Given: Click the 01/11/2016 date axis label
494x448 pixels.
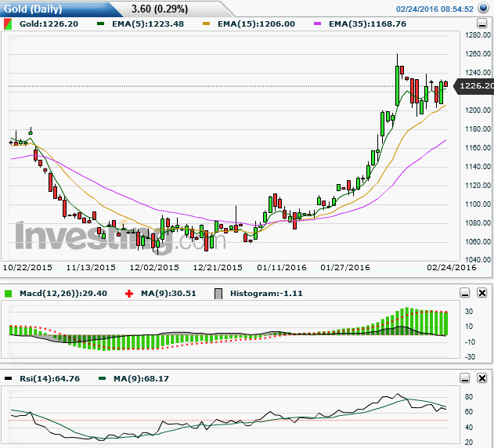Looking at the screenshot, I should [x=282, y=268].
